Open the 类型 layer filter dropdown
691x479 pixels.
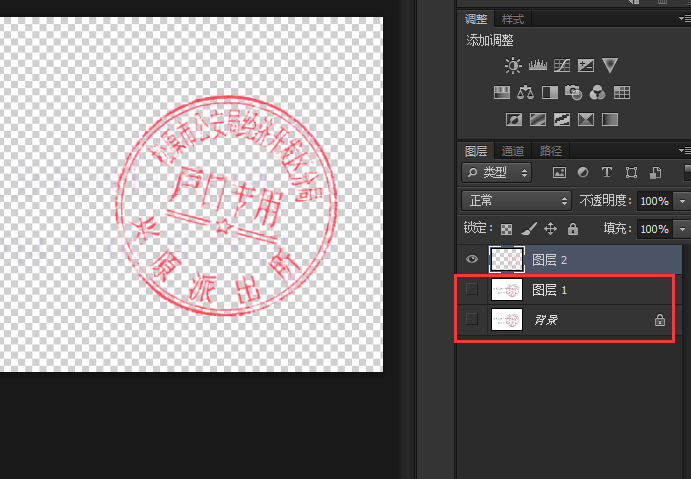496,172
